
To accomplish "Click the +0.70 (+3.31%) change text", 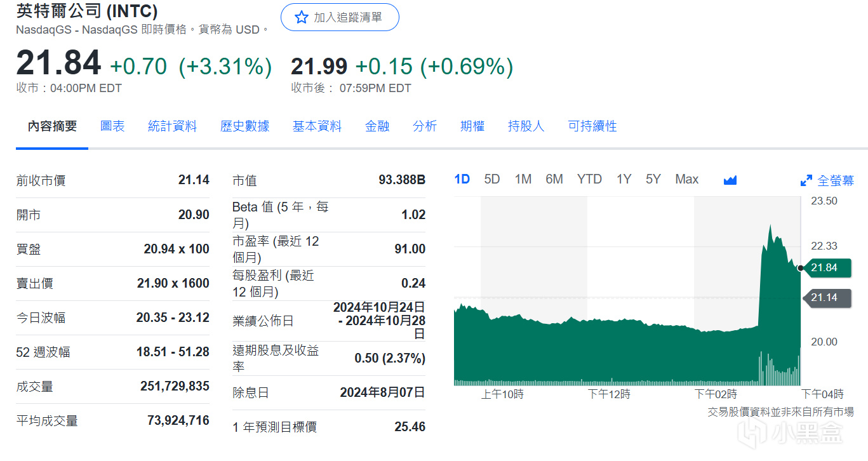I will (x=191, y=66).
